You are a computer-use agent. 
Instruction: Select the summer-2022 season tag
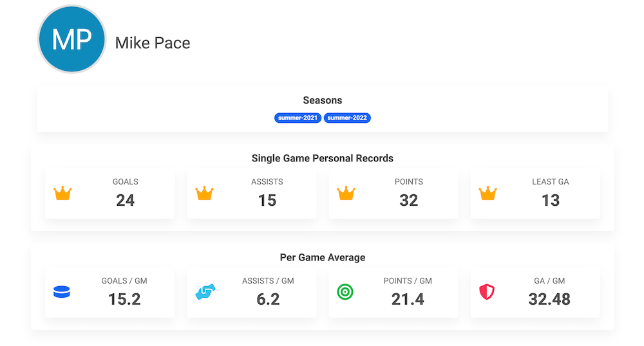(x=347, y=118)
